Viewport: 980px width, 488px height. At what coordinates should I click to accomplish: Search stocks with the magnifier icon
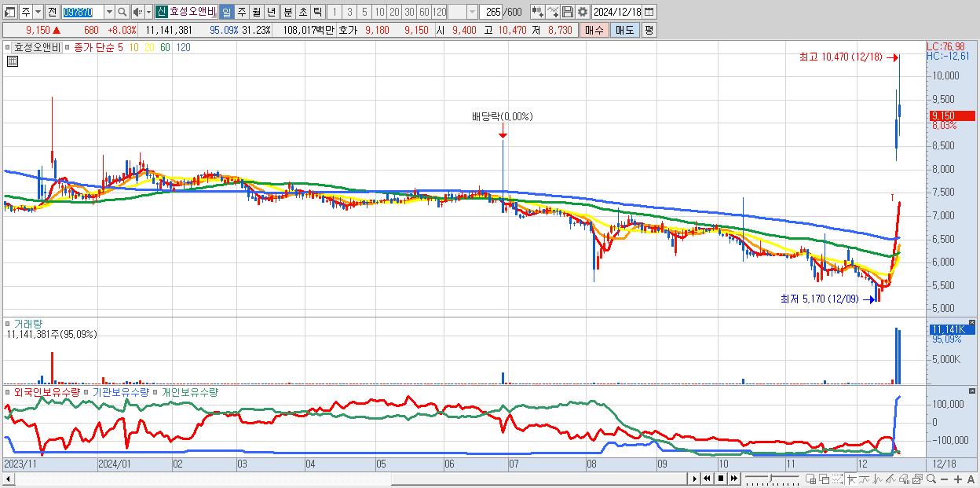[122, 12]
